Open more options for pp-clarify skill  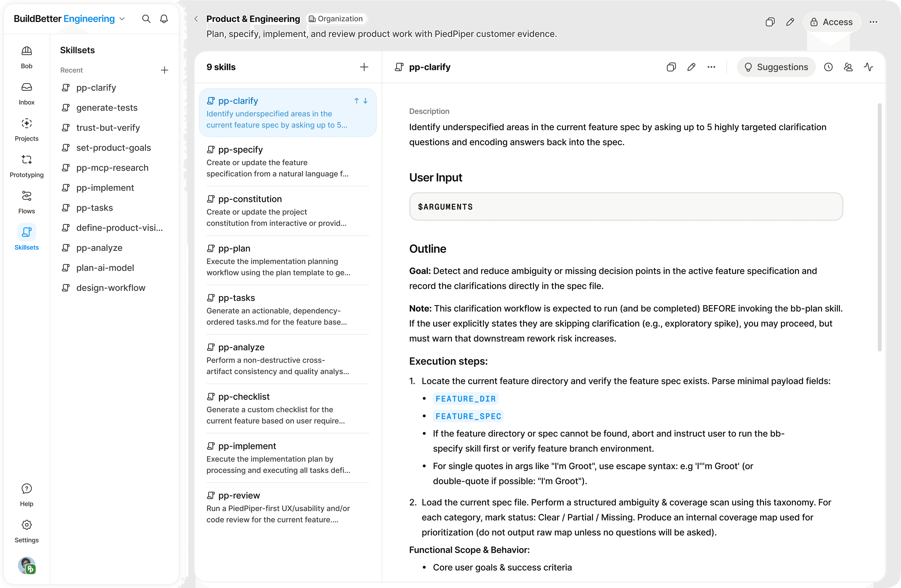pos(711,67)
